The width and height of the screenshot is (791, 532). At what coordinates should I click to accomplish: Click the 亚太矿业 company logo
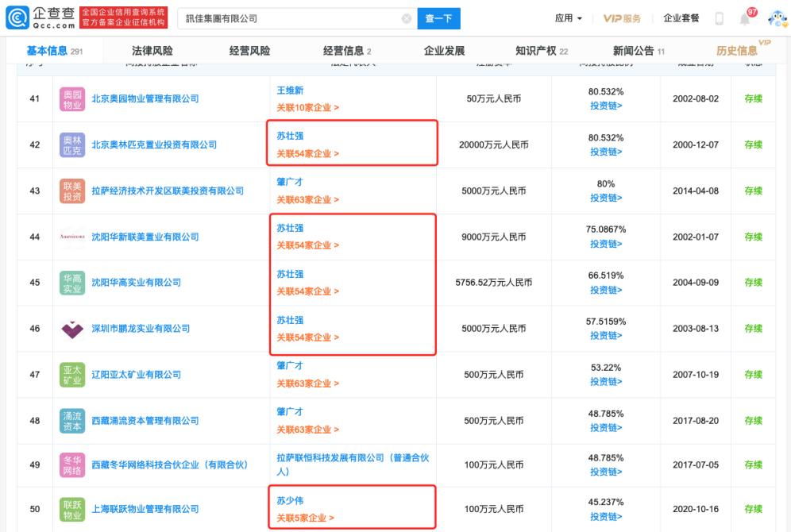coord(72,375)
